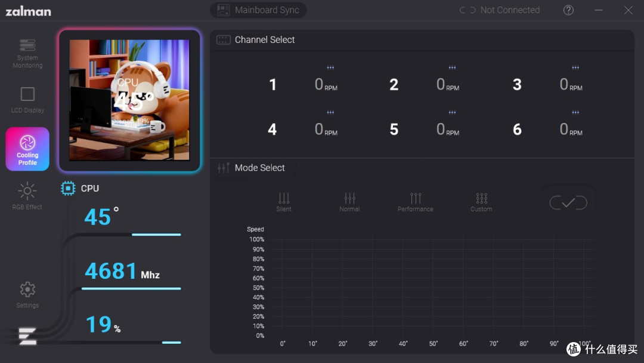Click the Zalman Z emblem at the bottom left
644x363 pixels.
[x=27, y=336]
